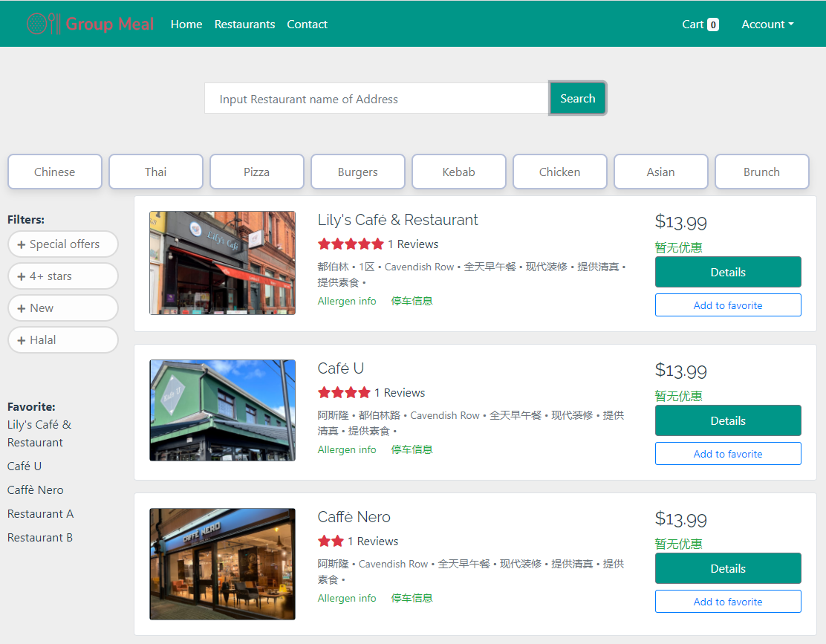Expand the Account dropdown menu
The width and height of the screenshot is (826, 644).
tap(767, 25)
